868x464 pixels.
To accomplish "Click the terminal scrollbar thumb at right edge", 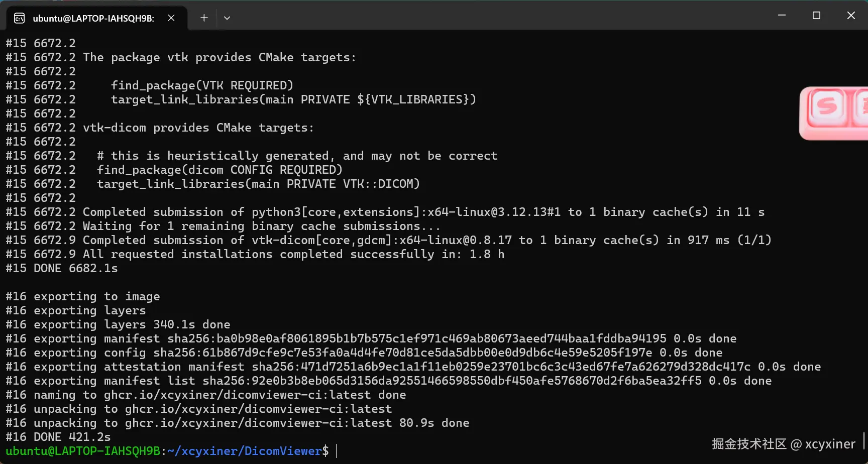I will [864, 441].
